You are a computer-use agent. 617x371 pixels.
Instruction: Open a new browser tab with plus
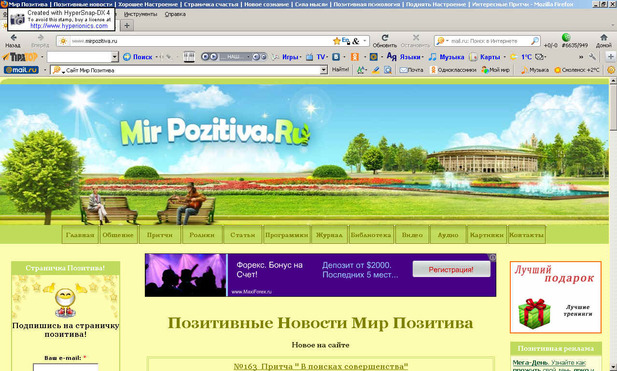127,26
